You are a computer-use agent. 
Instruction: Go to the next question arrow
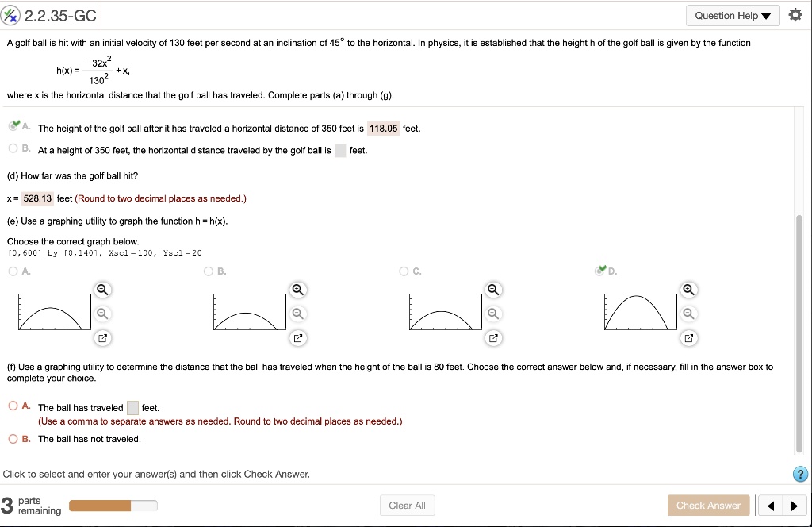(x=794, y=506)
